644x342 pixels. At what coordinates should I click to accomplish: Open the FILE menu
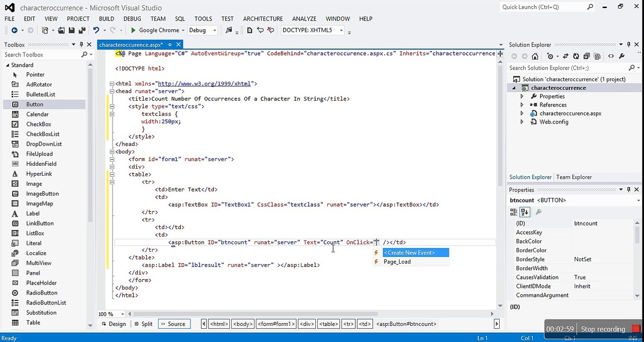tap(9, 19)
